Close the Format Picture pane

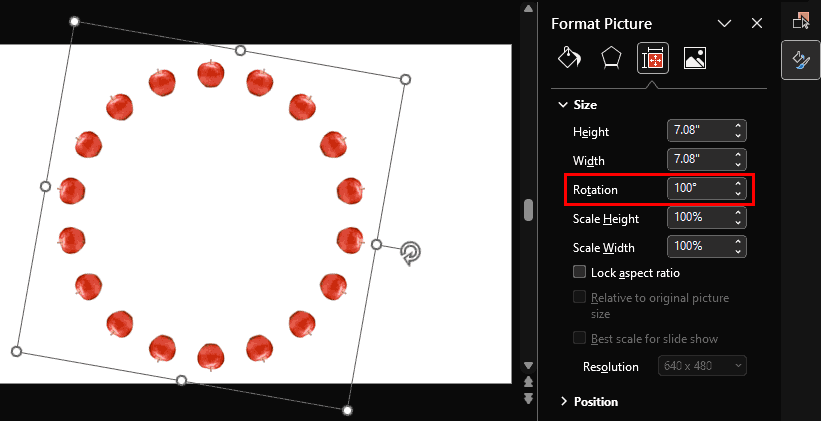757,23
